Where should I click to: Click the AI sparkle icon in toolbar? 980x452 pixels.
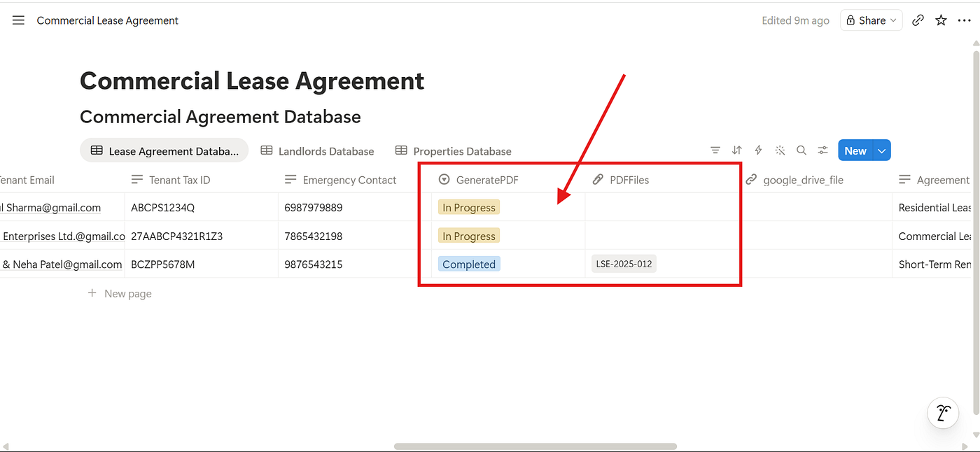tap(780, 150)
